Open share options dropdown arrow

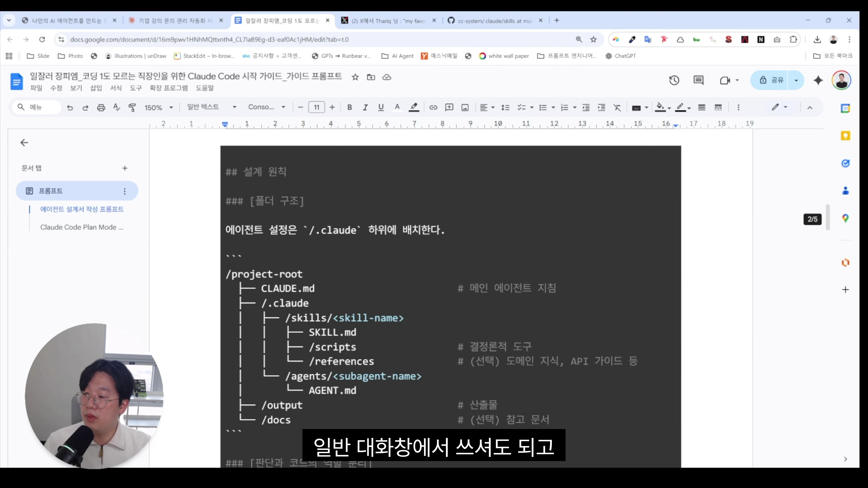tap(796, 80)
